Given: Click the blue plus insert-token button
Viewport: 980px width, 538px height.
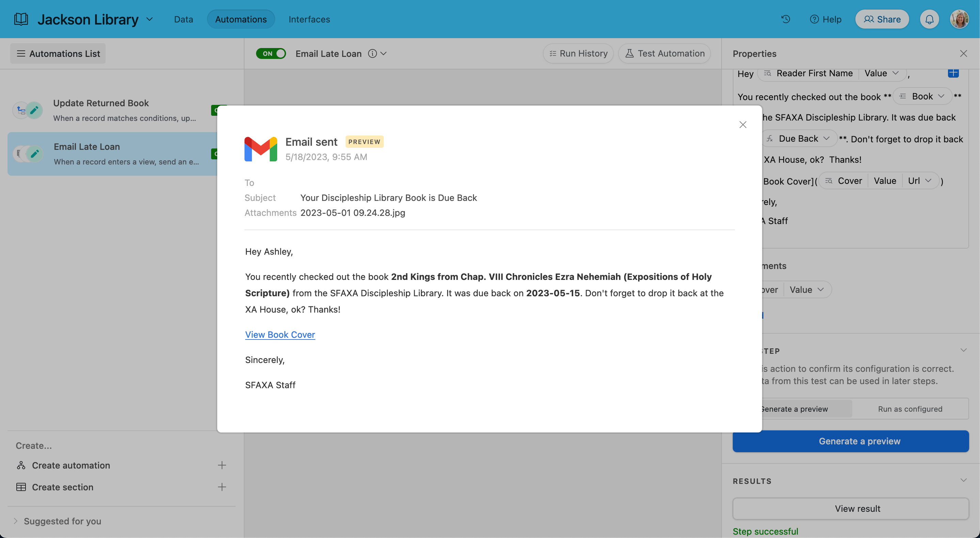Looking at the screenshot, I should pyautogui.click(x=953, y=73).
